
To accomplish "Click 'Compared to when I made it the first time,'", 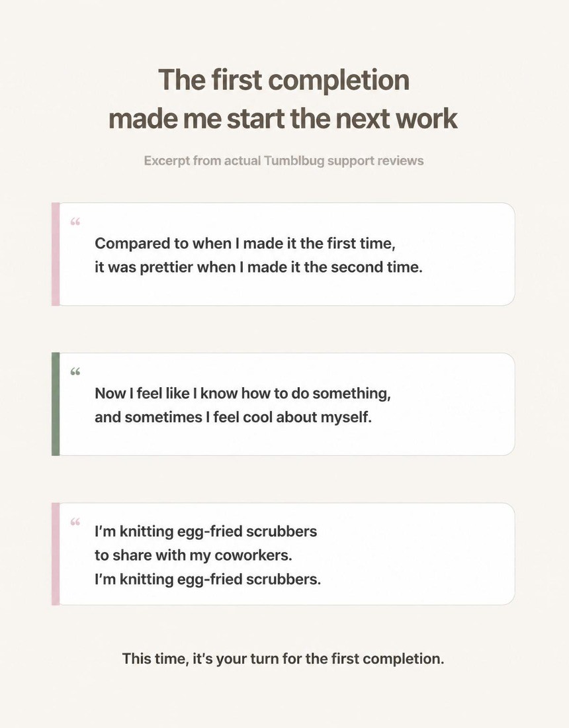I will tap(245, 244).
